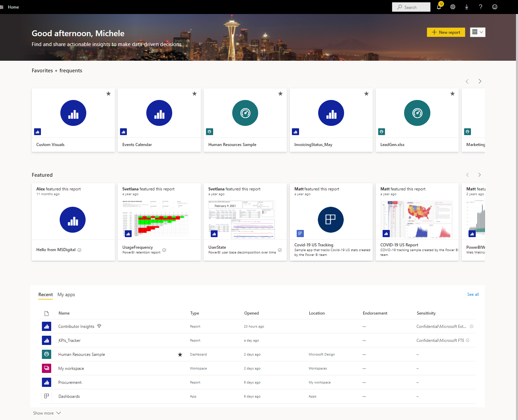Switch to My apps tab
The image size is (518, 420).
click(66, 294)
